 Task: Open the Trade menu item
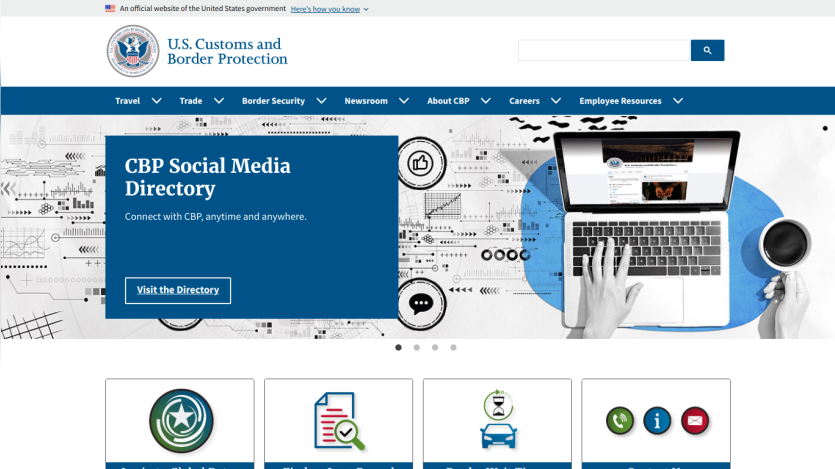pos(191,101)
